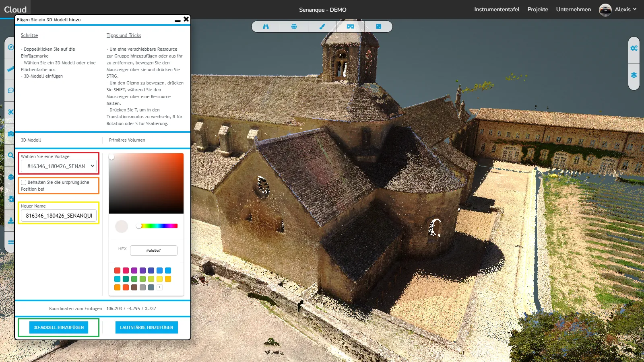Click the square icon at the toolbar's right end

(378, 27)
